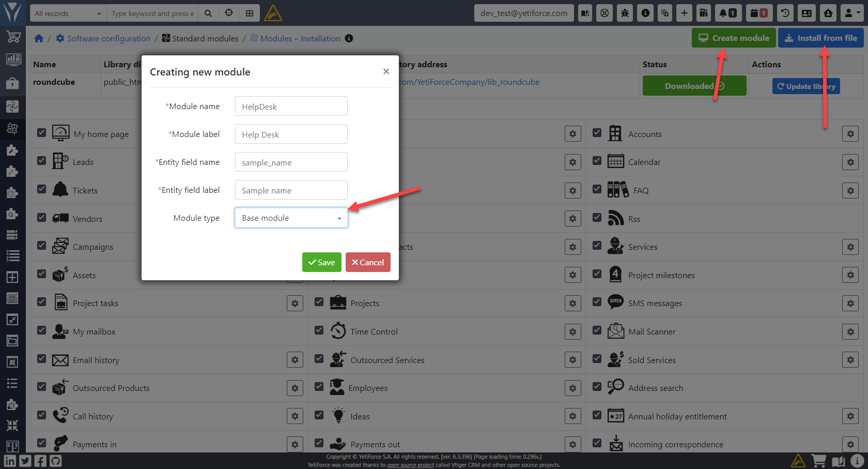The width and height of the screenshot is (868, 469).
Task: Open the shopping cart sidebar icon
Action: tap(13, 37)
